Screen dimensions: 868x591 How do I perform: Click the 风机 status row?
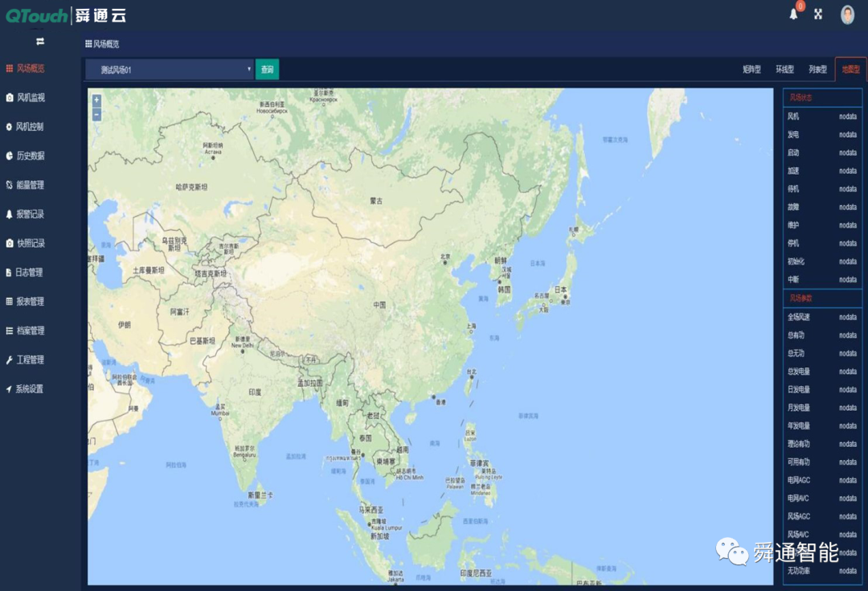pos(823,117)
